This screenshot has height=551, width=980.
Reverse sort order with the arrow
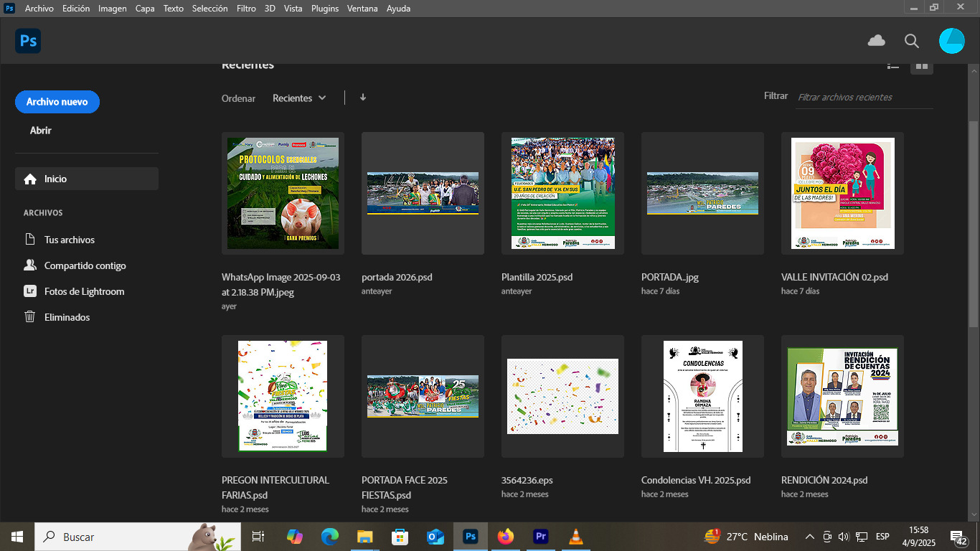click(x=363, y=98)
